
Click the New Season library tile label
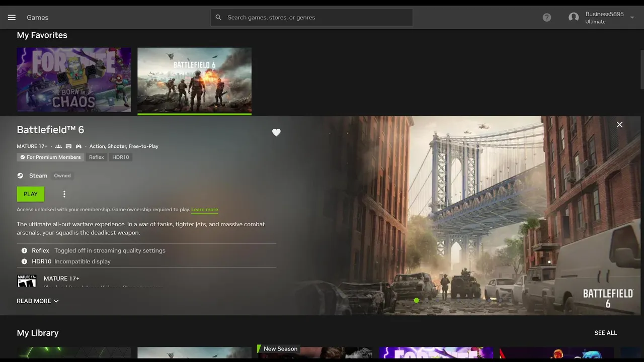(x=278, y=349)
